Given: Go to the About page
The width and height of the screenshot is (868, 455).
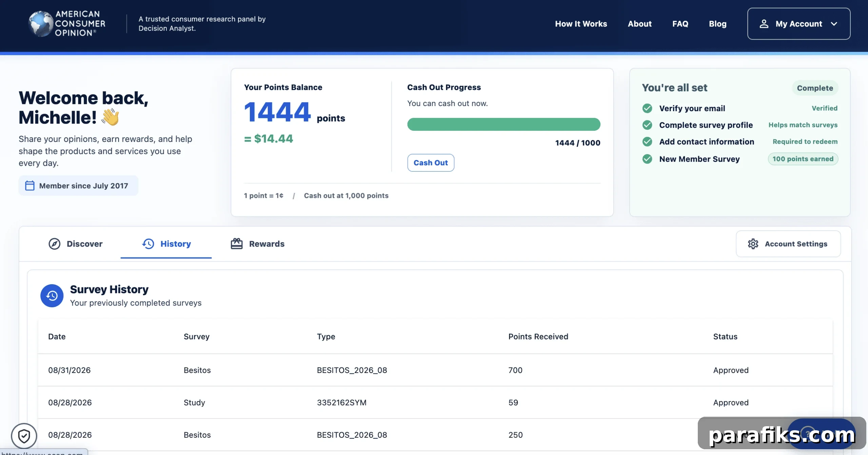Looking at the screenshot, I should pos(639,24).
